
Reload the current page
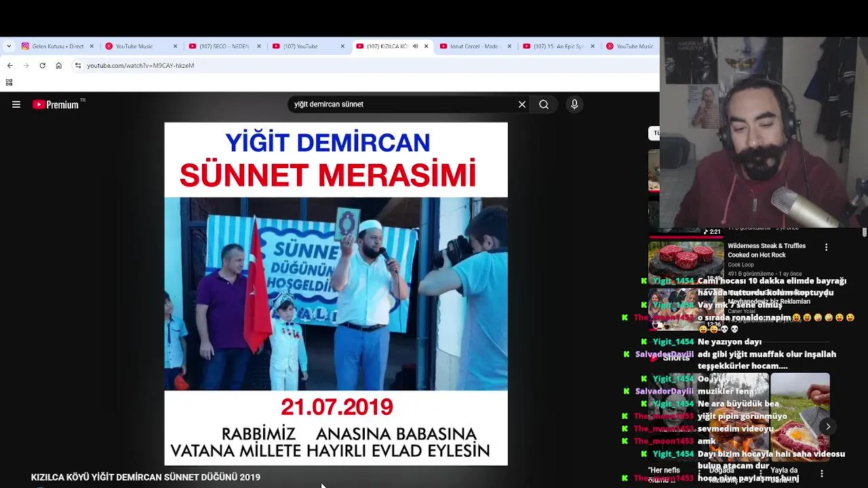point(42,66)
